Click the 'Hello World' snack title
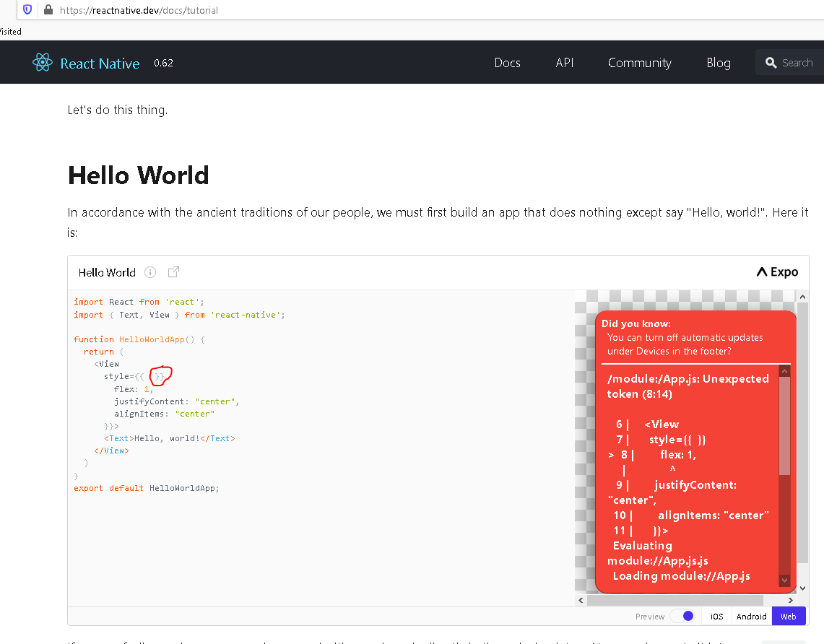This screenshot has width=824, height=644. pos(107,273)
